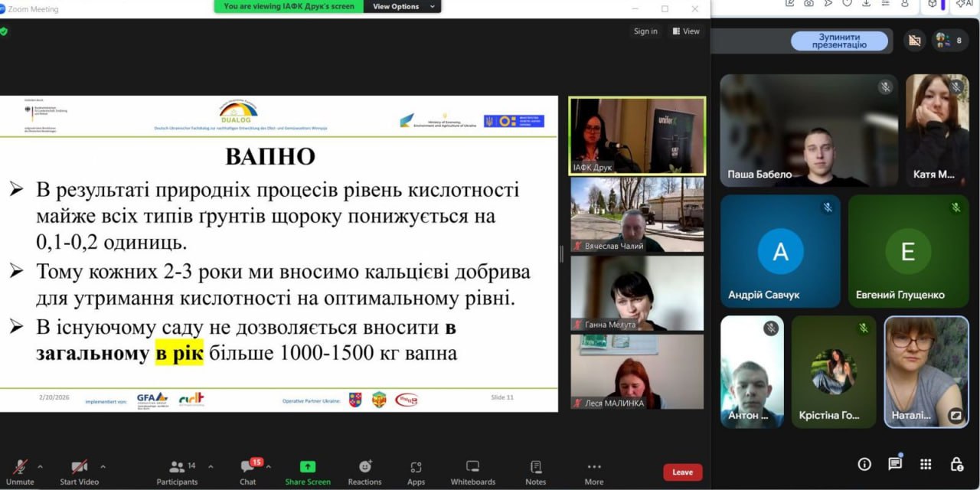Click muted mic icon on Евгений Глущенко tile
This screenshot has height=490, width=980.
click(x=955, y=207)
